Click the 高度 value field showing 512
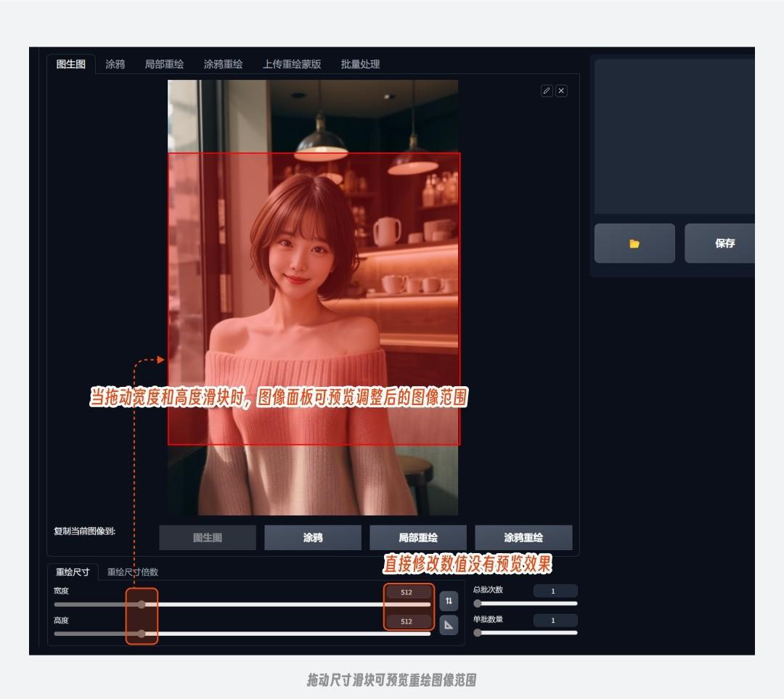This screenshot has height=699, width=784. coord(409,621)
